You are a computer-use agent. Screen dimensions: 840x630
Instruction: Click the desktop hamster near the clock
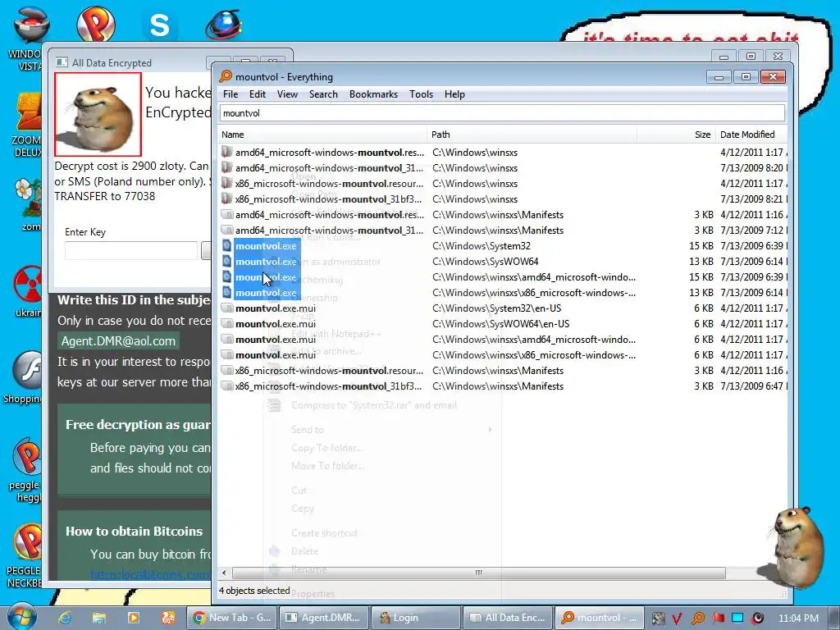click(x=794, y=547)
